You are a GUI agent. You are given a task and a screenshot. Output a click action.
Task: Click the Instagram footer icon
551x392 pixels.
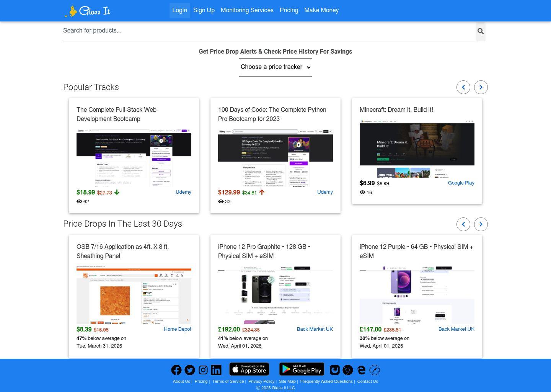click(x=203, y=370)
